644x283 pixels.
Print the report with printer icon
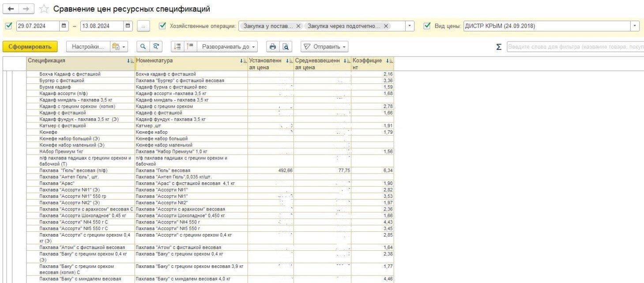(273, 46)
